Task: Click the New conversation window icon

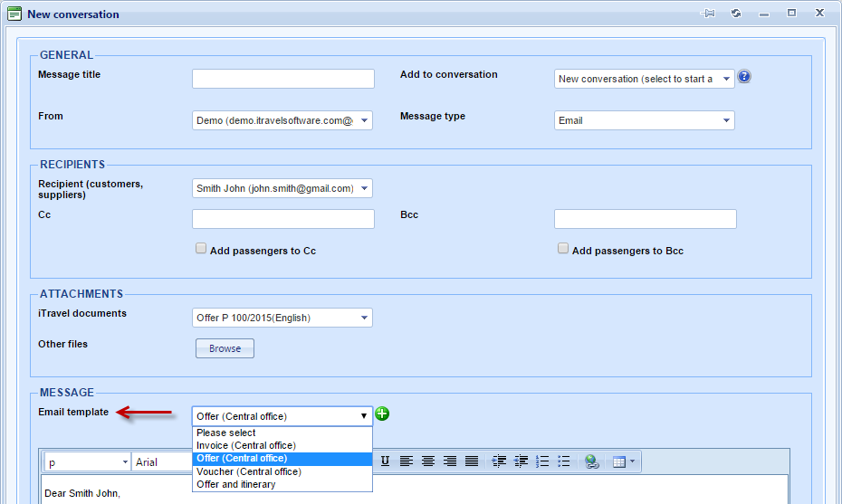Action: tap(14, 14)
